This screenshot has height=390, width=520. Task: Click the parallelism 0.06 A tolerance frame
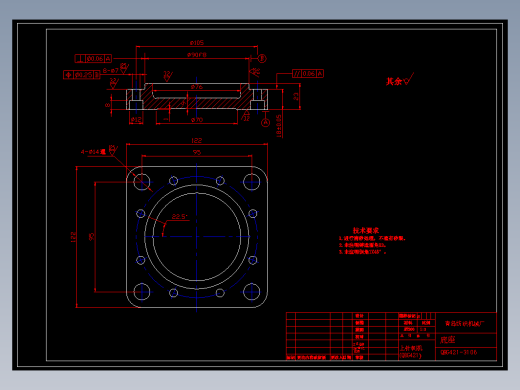pyautogui.click(x=308, y=73)
